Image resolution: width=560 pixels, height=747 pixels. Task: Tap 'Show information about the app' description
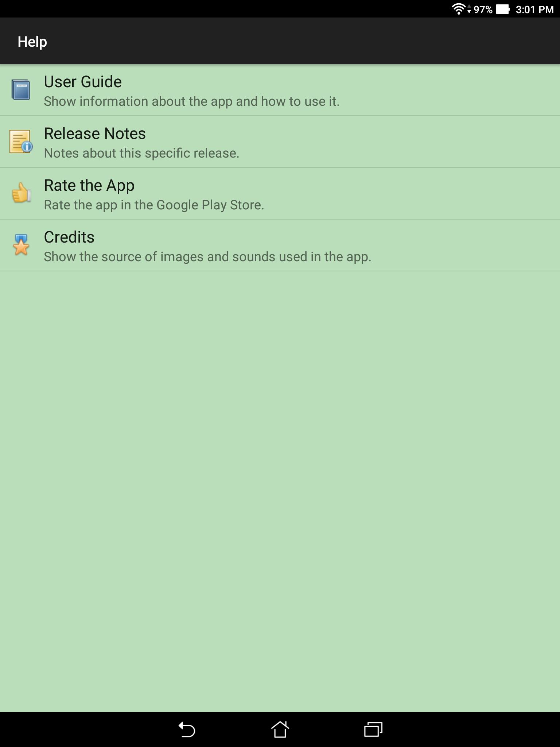(192, 101)
